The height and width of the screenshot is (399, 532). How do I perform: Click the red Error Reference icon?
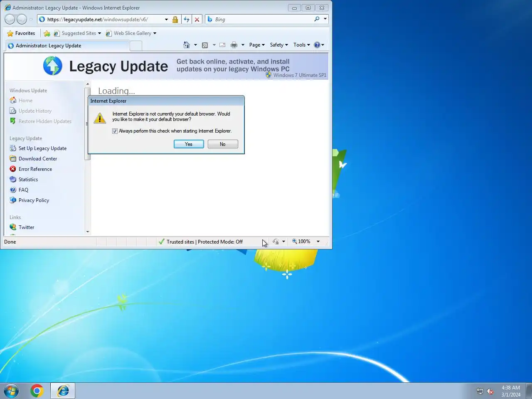(x=13, y=169)
